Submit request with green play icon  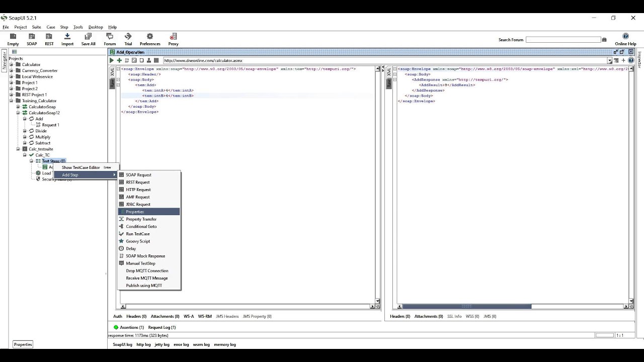pyautogui.click(x=112, y=60)
